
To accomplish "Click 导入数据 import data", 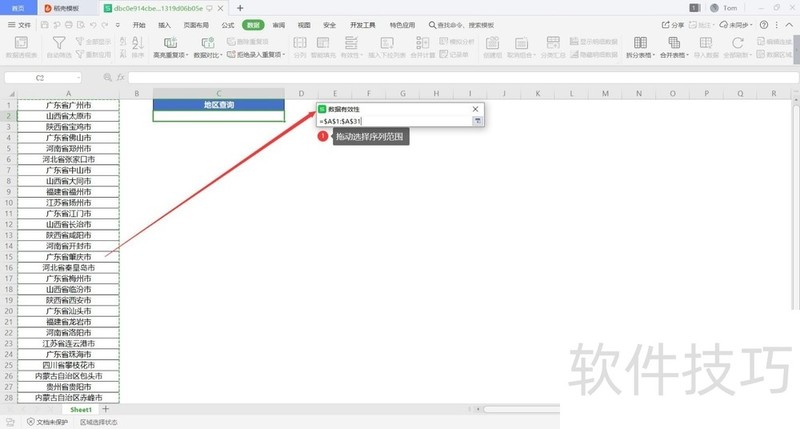I will (x=706, y=47).
